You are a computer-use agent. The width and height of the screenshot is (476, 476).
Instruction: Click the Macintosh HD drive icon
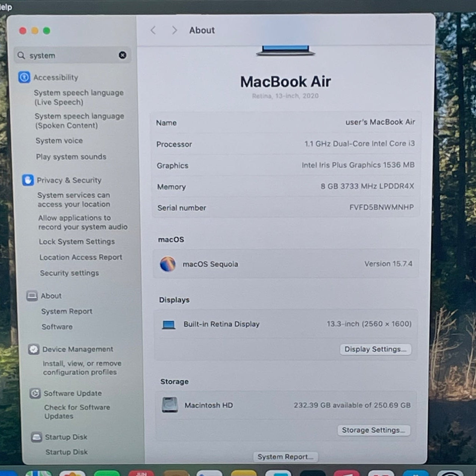point(170,405)
